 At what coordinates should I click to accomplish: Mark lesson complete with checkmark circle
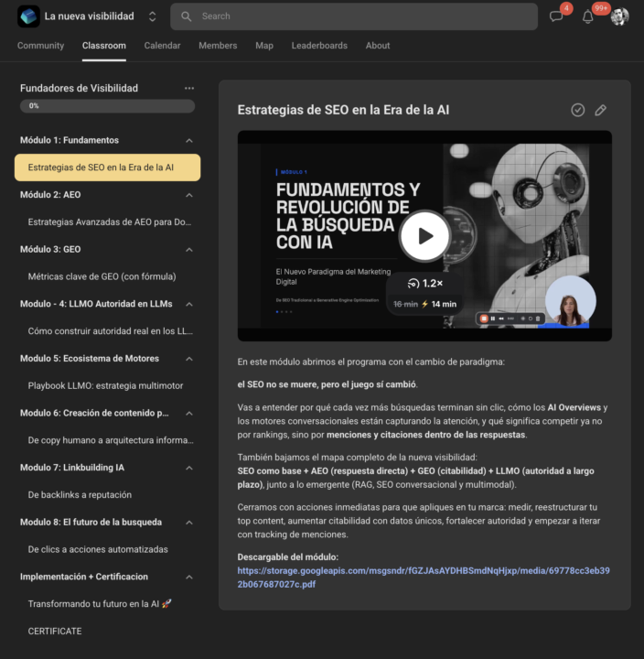578,110
